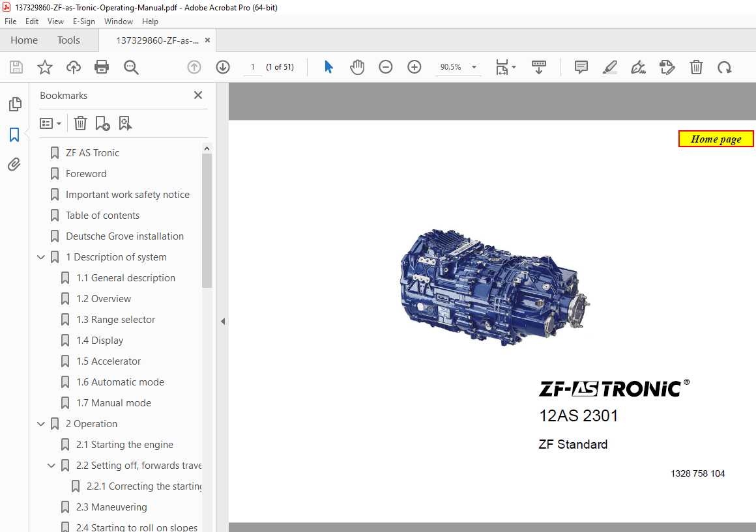Screen dimensions: 756x532
Task: Click the yellow Home page link
Action: click(x=716, y=138)
